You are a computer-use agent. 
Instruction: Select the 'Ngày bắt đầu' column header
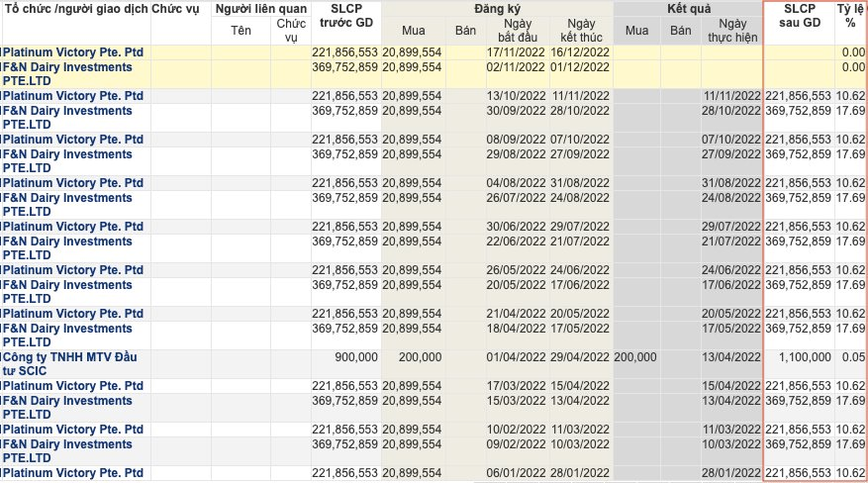[511, 31]
